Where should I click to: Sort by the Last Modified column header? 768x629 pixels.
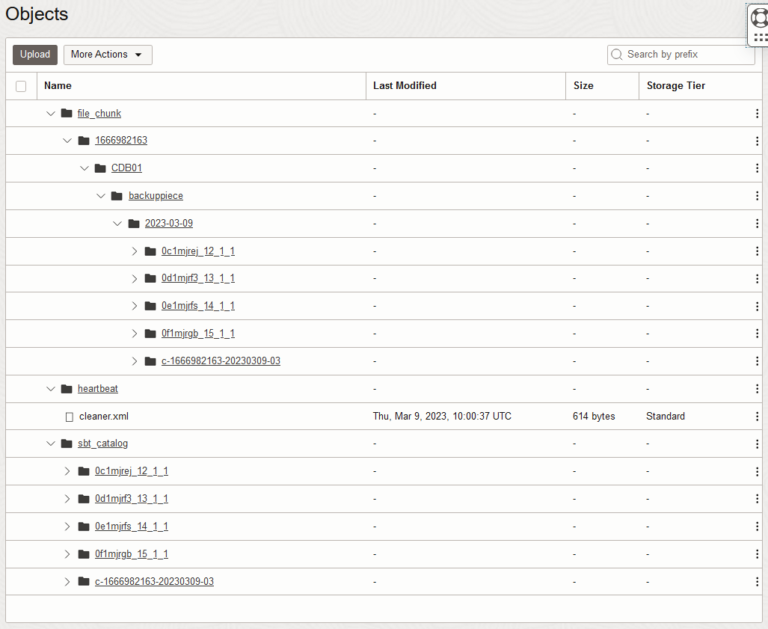click(404, 86)
